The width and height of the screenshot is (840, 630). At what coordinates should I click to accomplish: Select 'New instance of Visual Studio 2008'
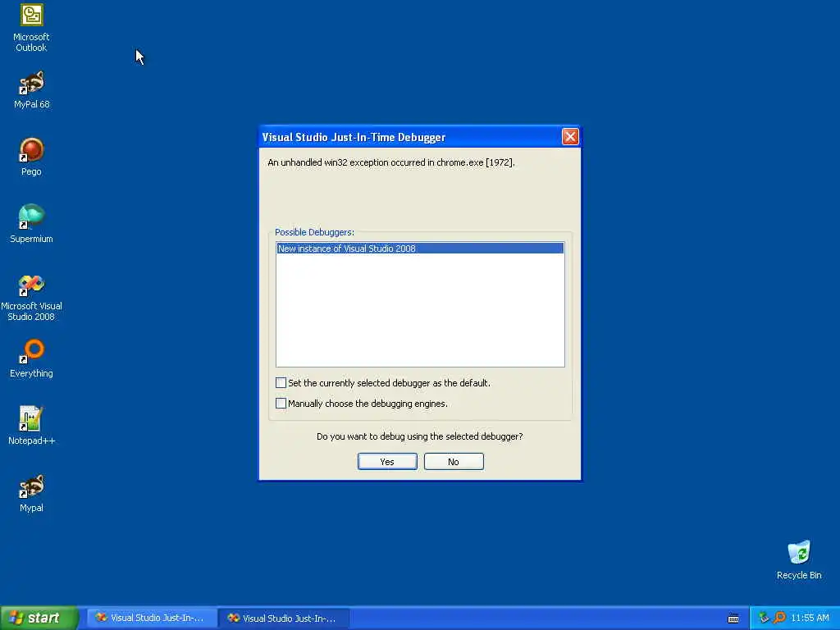click(x=420, y=248)
